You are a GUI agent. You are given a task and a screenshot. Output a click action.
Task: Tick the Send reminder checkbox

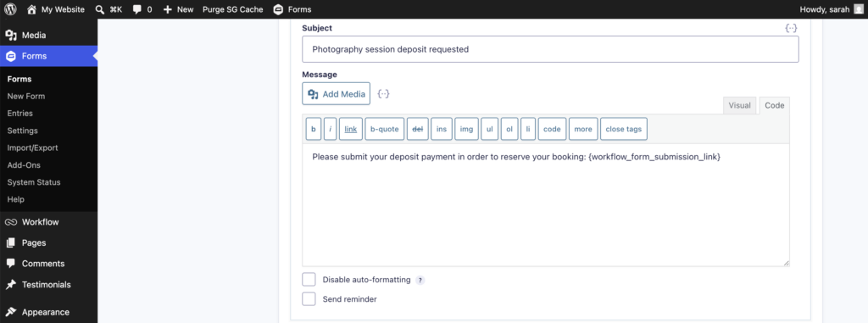click(309, 299)
